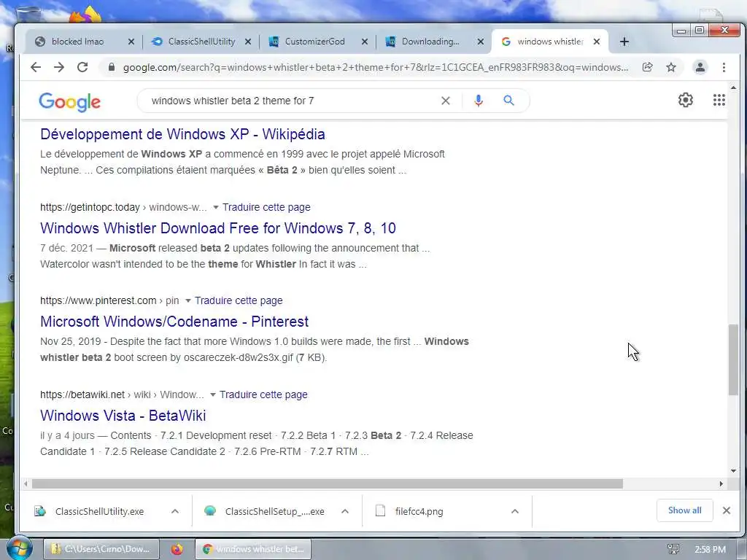Open the Chrome three-dot menu
The width and height of the screenshot is (747, 560).
click(x=724, y=67)
